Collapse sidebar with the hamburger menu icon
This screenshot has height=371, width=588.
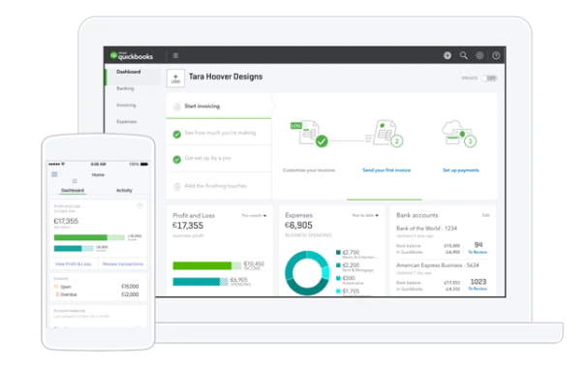click(175, 55)
